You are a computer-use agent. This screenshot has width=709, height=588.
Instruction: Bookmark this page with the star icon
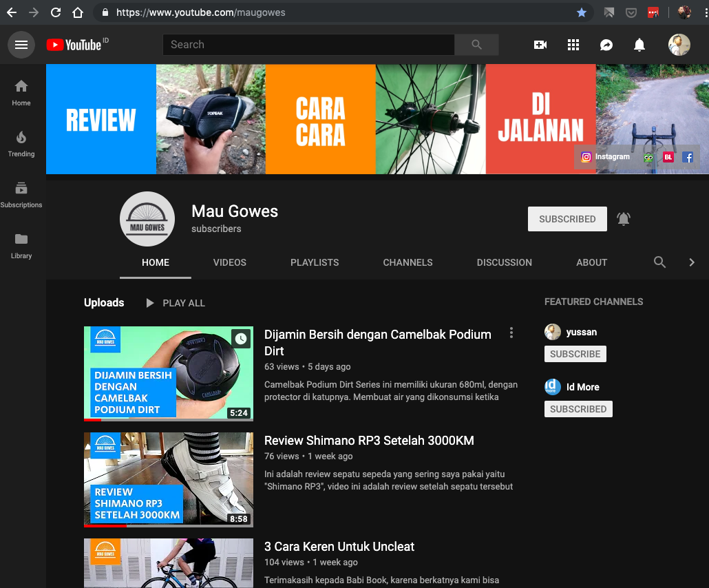(582, 12)
